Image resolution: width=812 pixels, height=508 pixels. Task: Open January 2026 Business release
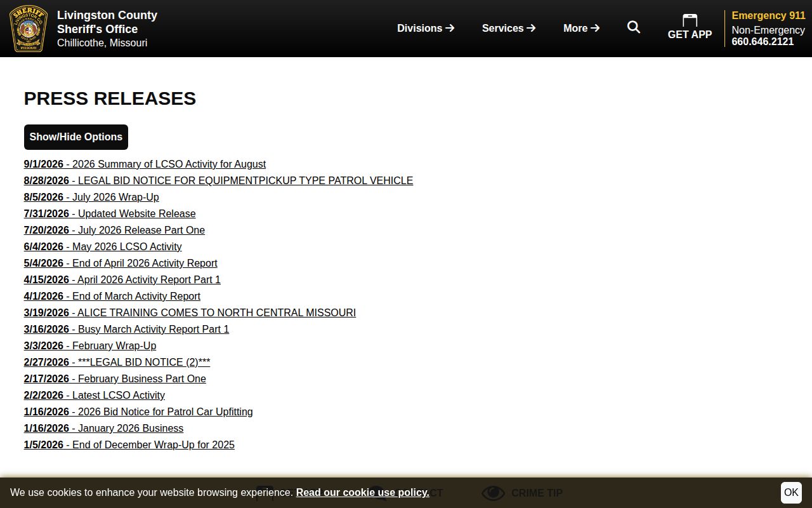tap(103, 428)
